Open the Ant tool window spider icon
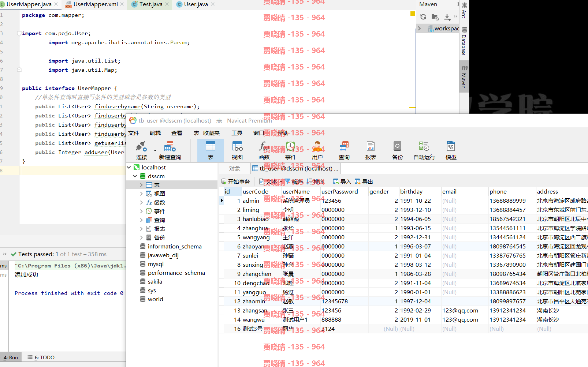This screenshot has width=588, height=367. click(464, 5)
